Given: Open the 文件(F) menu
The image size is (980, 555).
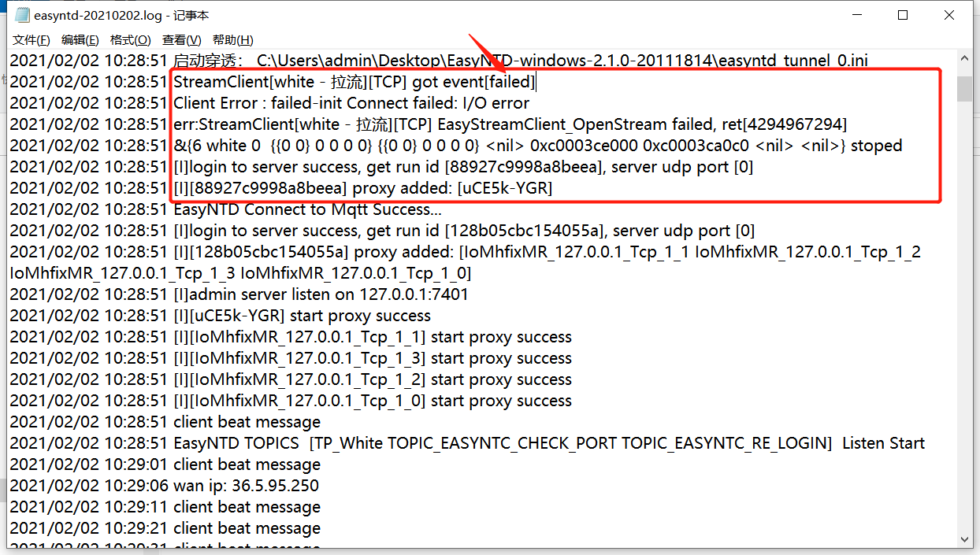Looking at the screenshot, I should click(32, 40).
